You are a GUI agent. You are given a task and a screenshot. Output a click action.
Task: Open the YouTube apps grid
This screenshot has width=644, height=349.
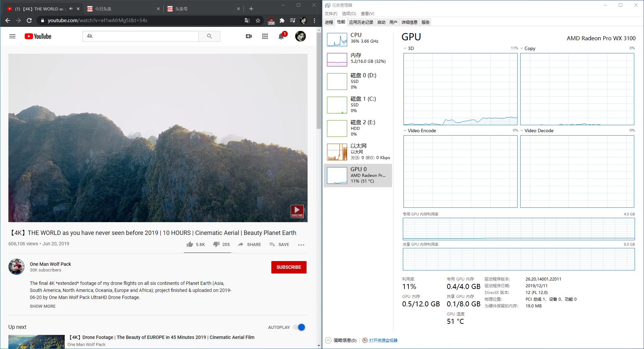pos(265,36)
